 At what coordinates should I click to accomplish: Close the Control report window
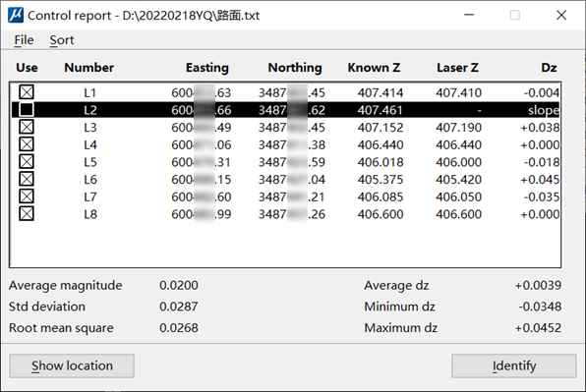(x=561, y=16)
